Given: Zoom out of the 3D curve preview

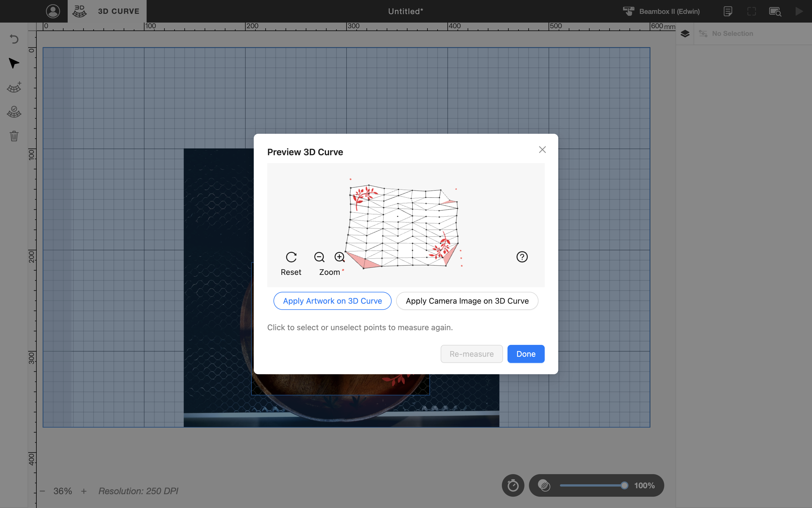Looking at the screenshot, I should [x=319, y=257].
